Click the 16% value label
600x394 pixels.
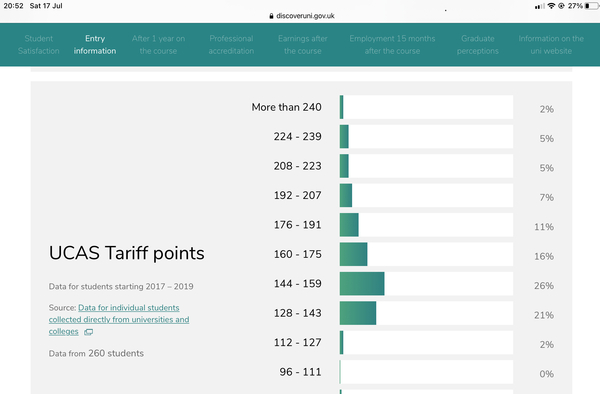544,256
